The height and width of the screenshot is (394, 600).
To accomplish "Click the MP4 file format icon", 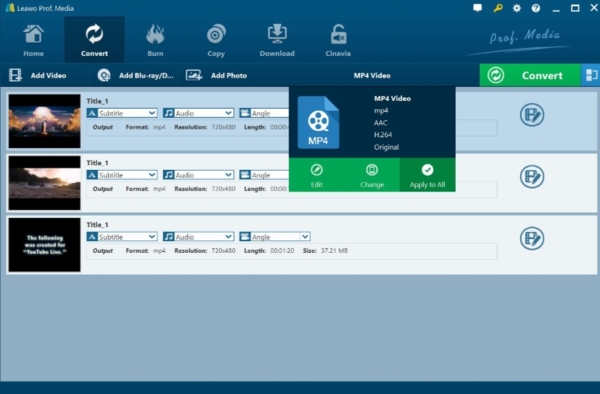I will tap(318, 122).
